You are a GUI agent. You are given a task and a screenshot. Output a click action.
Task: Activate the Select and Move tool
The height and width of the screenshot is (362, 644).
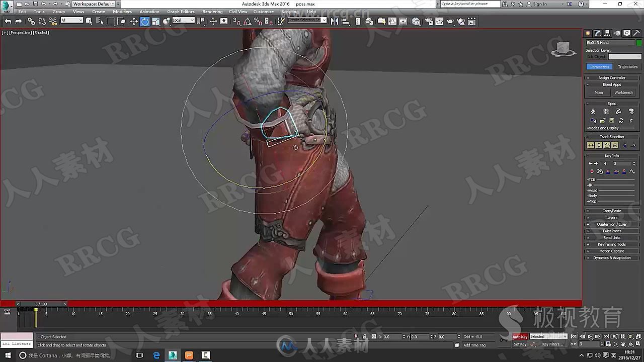pyautogui.click(x=134, y=21)
